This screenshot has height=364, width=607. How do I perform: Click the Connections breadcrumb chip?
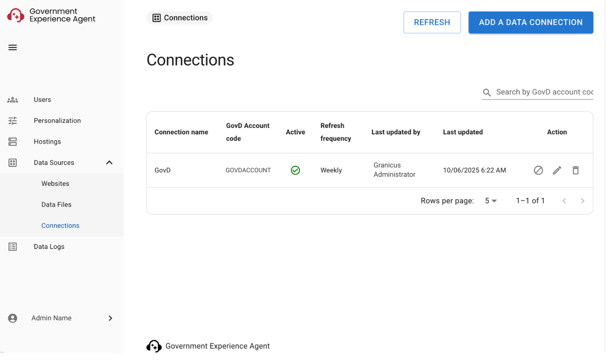pos(179,18)
